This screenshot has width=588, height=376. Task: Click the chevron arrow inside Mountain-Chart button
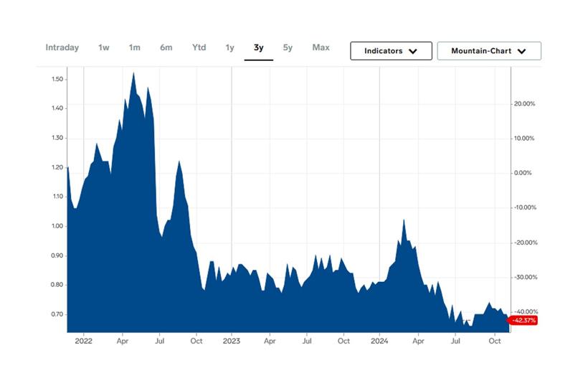pyautogui.click(x=521, y=52)
